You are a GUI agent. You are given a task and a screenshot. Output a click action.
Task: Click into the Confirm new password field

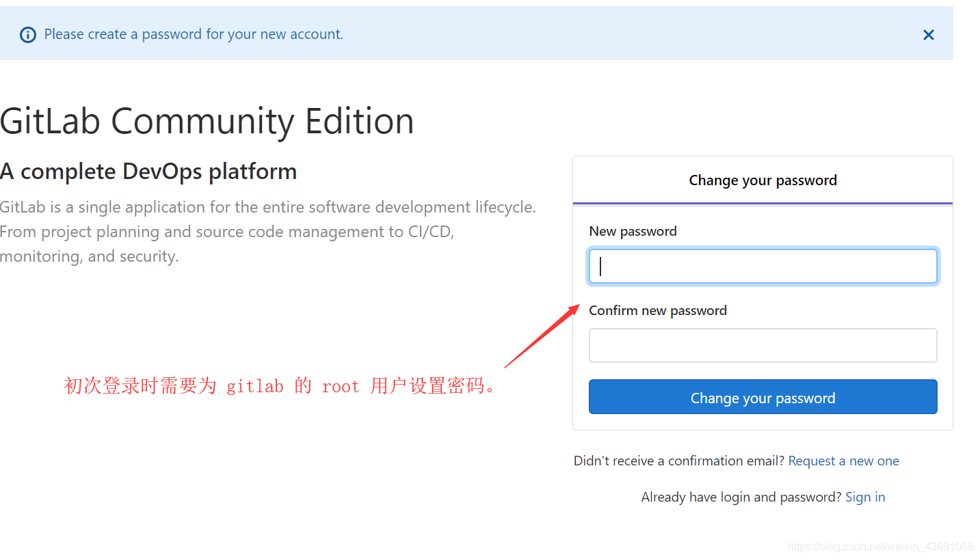(763, 346)
